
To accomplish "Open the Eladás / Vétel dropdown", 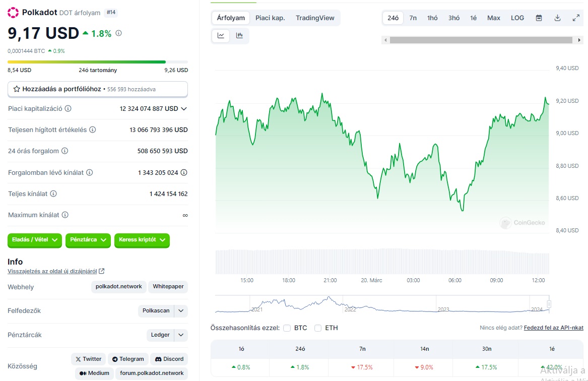I will tap(34, 240).
